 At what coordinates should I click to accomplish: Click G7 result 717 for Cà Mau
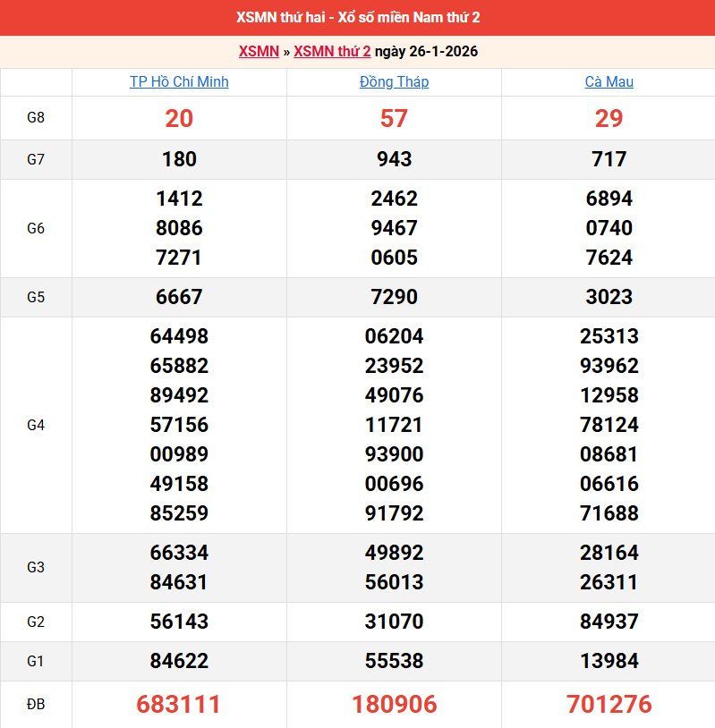tap(609, 159)
